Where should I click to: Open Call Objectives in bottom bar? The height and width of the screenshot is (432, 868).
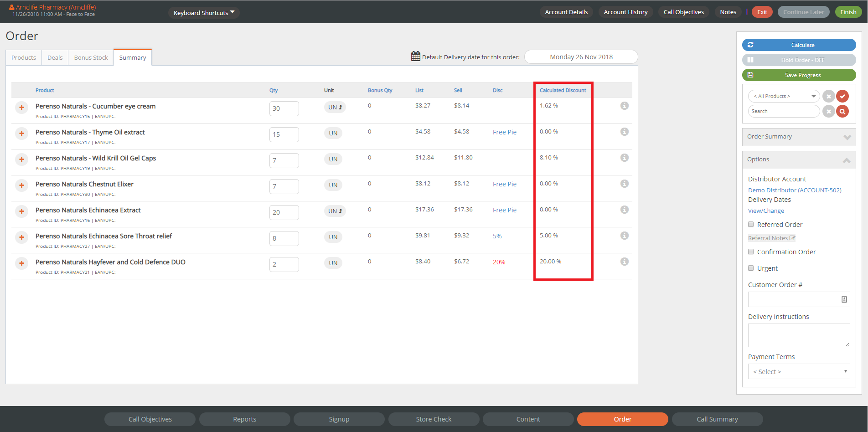(x=150, y=419)
